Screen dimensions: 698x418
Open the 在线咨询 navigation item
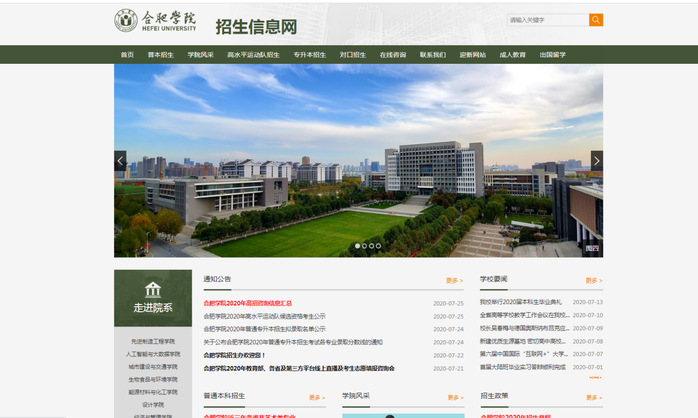(x=393, y=55)
